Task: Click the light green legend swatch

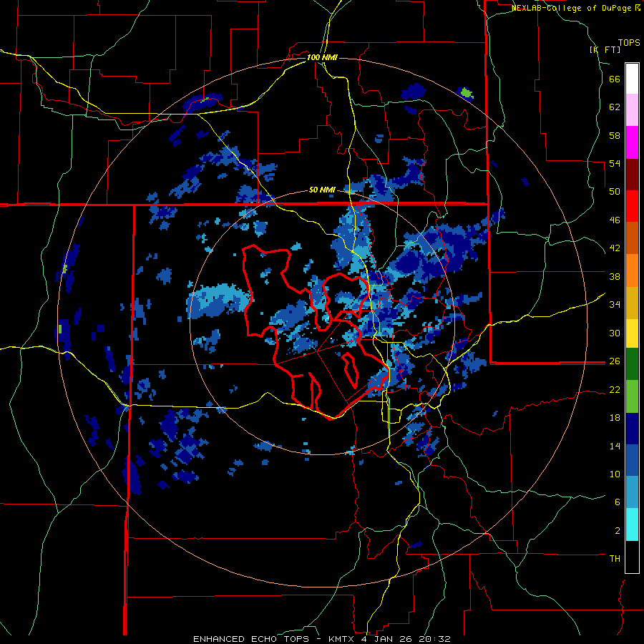Action: pyautogui.click(x=632, y=396)
